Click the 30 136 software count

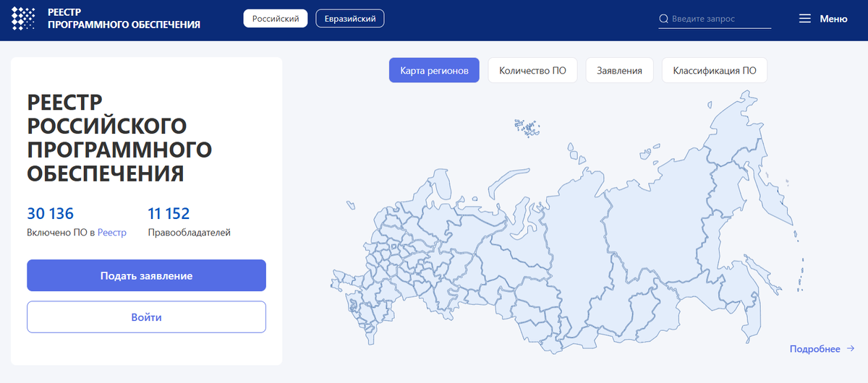point(51,213)
